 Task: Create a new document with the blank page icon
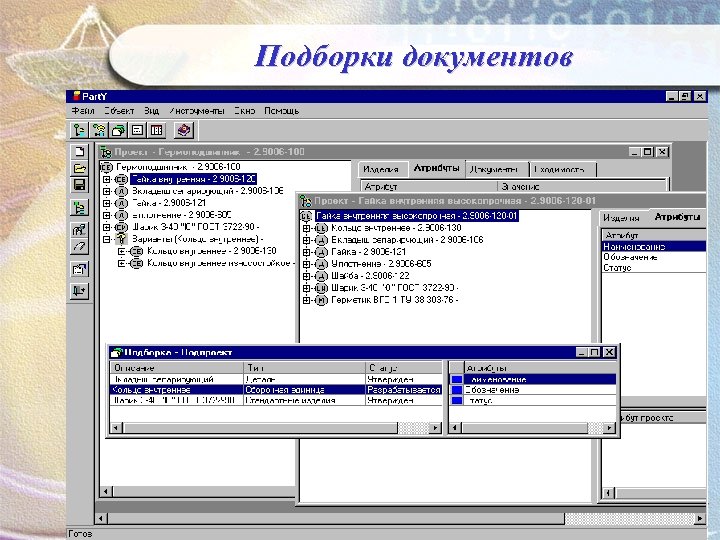click(x=79, y=152)
